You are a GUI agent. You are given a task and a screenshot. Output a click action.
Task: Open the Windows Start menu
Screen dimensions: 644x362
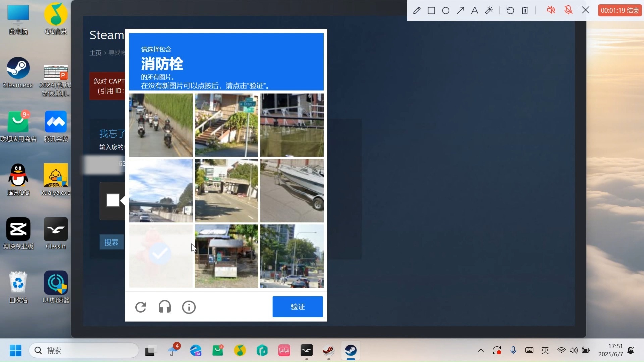pyautogui.click(x=15, y=351)
